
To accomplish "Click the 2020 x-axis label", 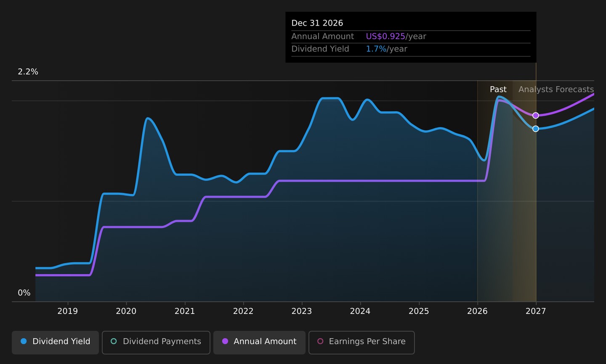I will pyautogui.click(x=126, y=311).
